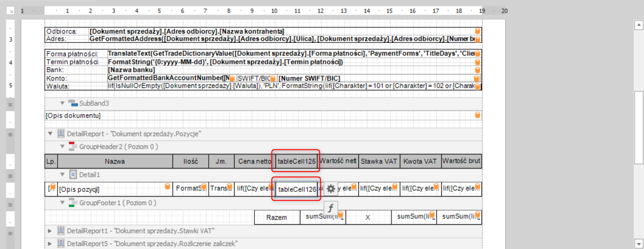Click the SubBand3 band icon
The width and height of the screenshot is (644, 249).
point(73,103)
